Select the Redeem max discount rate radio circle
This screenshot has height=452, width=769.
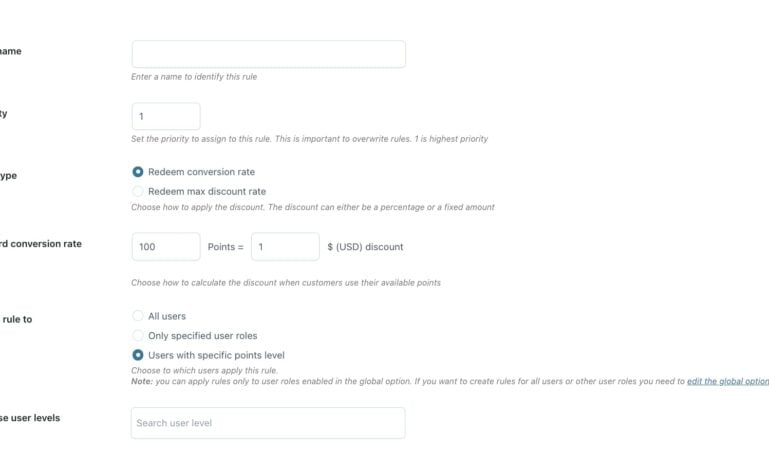pyautogui.click(x=138, y=191)
